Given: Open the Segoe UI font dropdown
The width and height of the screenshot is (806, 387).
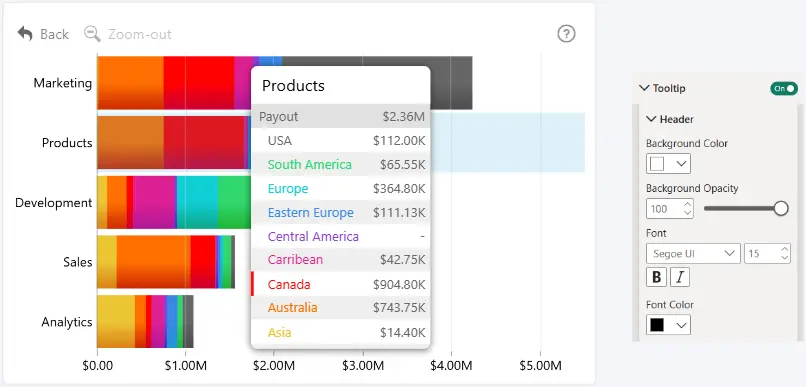Looking at the screenshot, I should click(693, 253).
